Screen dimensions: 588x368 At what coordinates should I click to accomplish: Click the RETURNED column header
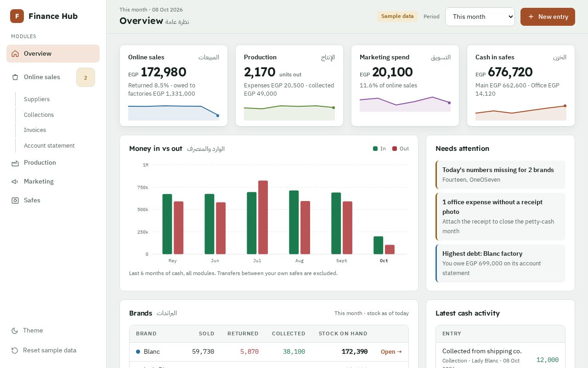pyautogui.click(x=243, y=334)
